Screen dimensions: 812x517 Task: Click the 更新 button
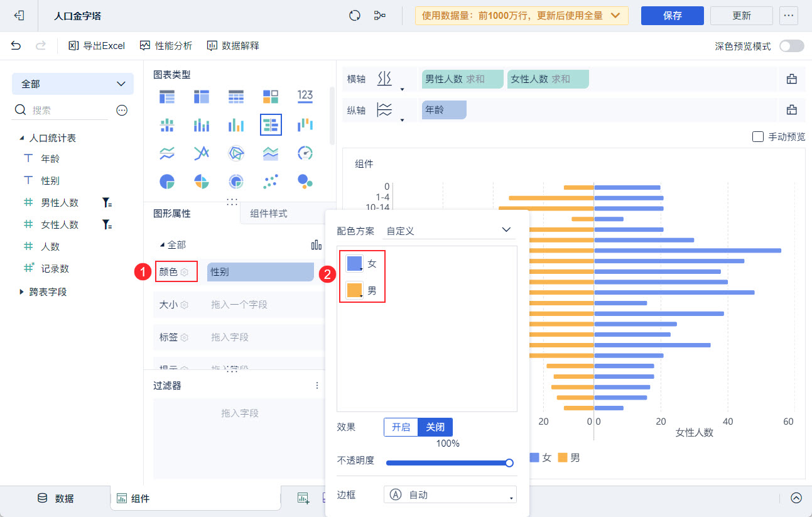742,16
